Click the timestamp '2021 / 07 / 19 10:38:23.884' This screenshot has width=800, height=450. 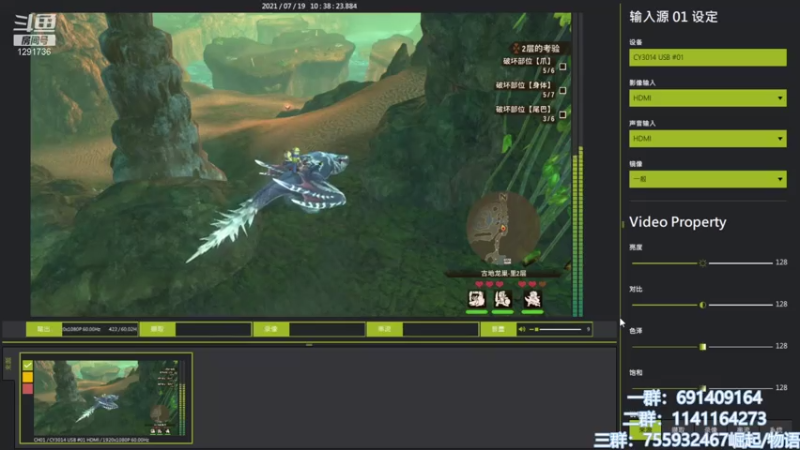[309, 6]
